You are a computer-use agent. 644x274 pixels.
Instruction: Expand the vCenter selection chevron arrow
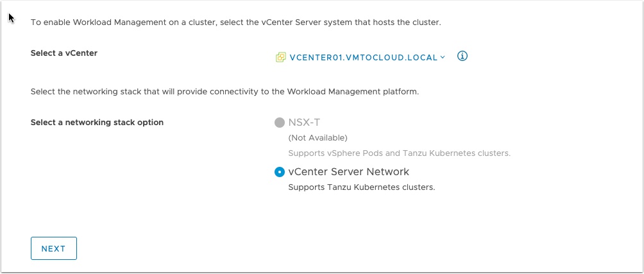[x=443, y=57]
